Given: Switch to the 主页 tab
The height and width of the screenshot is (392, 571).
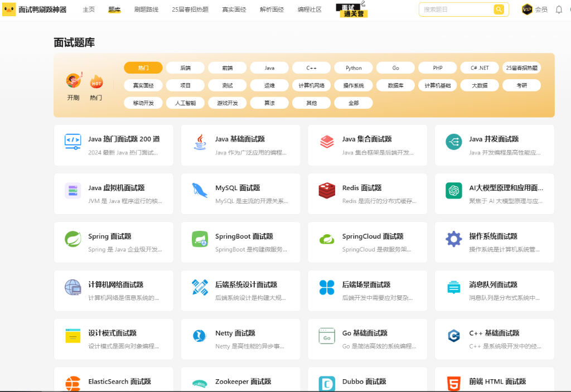Looking at the screenshot, I should (x=89, y=9).
